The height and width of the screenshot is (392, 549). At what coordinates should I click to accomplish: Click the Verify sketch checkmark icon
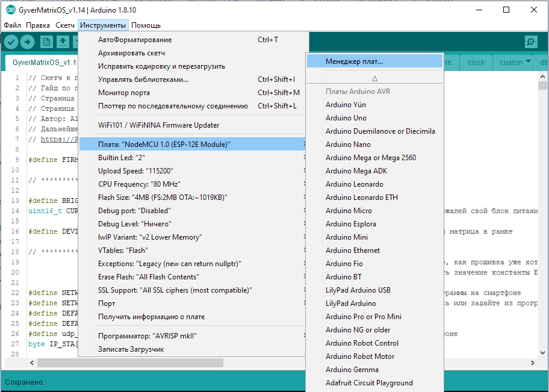(x=11, y=42)
